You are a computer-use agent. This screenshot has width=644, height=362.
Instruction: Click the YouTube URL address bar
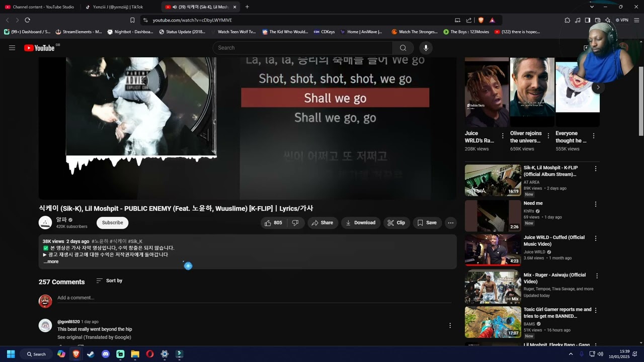tap(297, 20)
